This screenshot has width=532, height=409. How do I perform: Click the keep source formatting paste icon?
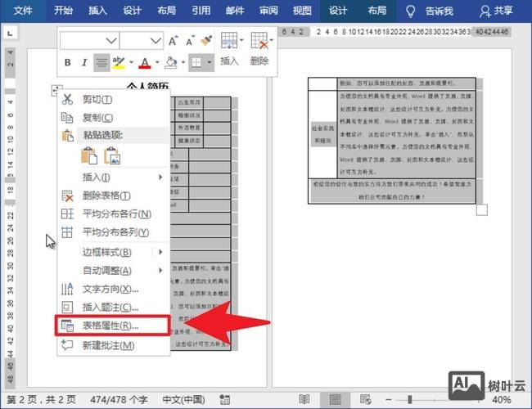(89, 155)
